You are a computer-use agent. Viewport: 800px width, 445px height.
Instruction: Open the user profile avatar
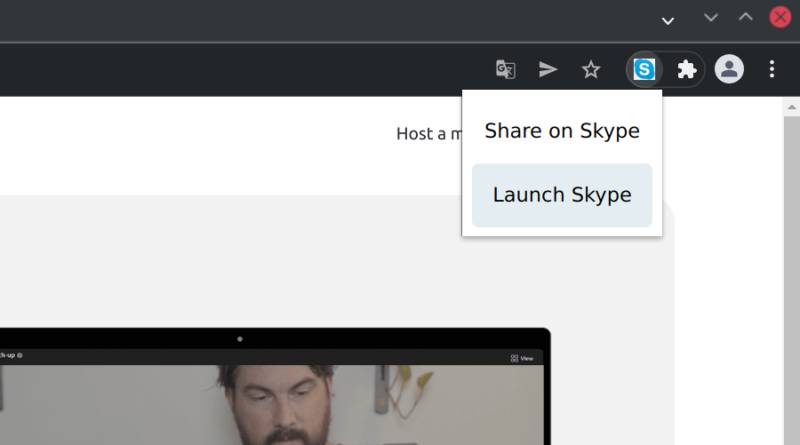coord(729,69)
